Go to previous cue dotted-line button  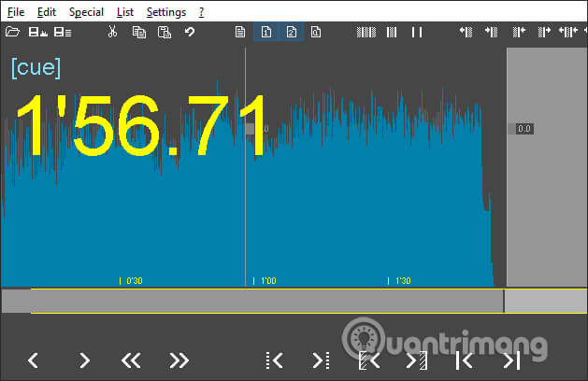point(275,360)
